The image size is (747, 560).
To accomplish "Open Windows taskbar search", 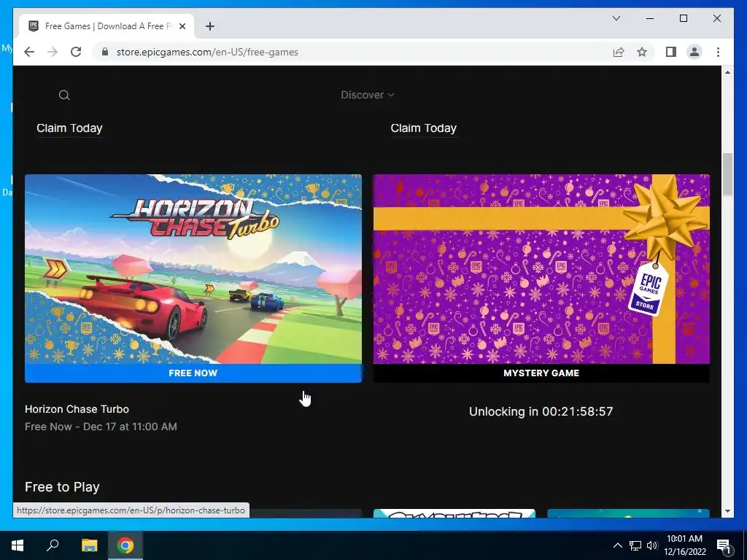I will click(53, 545).
